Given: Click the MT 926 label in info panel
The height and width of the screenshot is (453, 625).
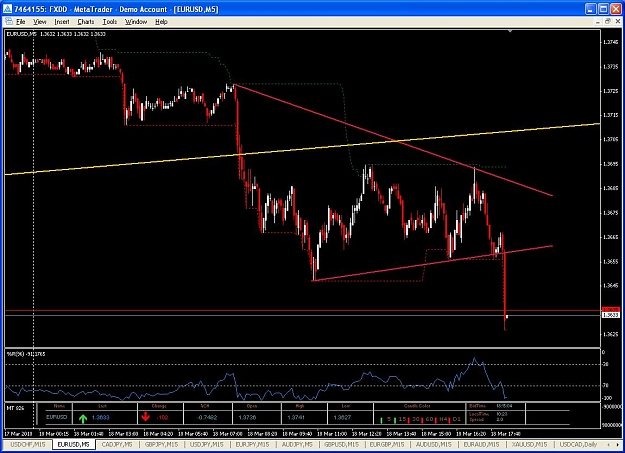Looking at the screenshot, I should pos(16,408).
